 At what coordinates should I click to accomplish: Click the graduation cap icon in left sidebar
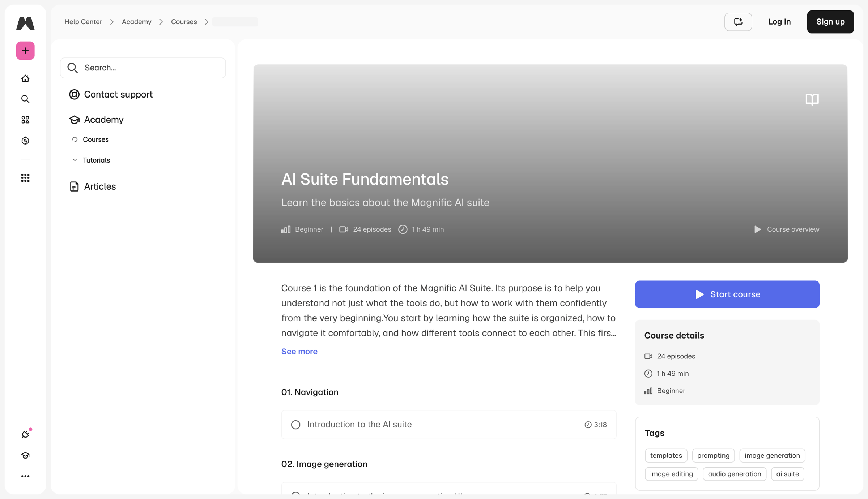pos(25,455)
